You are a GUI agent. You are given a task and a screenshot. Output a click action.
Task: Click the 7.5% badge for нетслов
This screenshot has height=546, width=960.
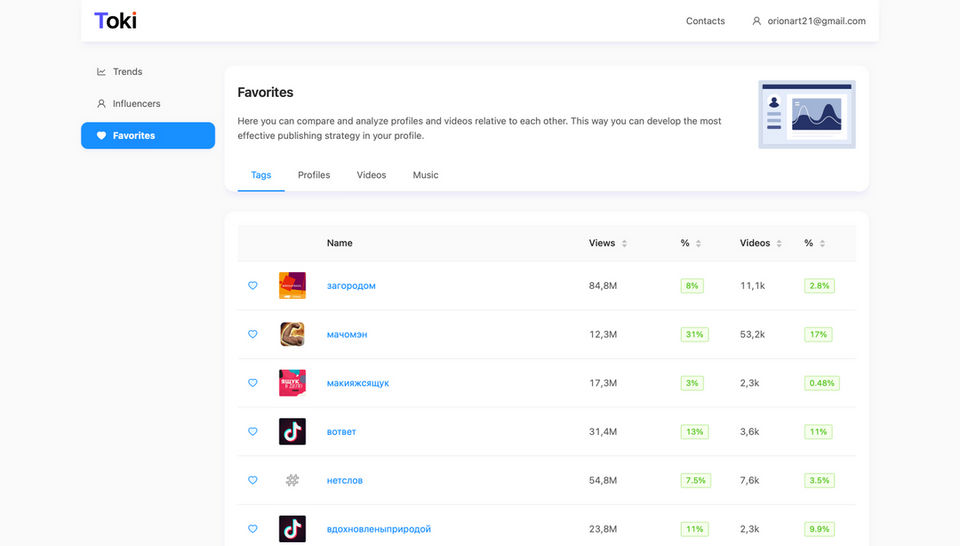coord(696,481)
